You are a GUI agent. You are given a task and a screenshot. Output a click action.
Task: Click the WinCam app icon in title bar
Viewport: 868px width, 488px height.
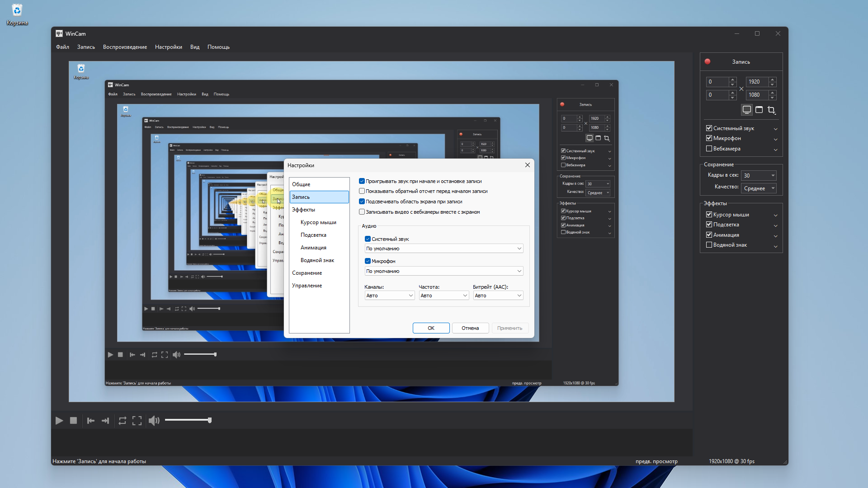59,33
